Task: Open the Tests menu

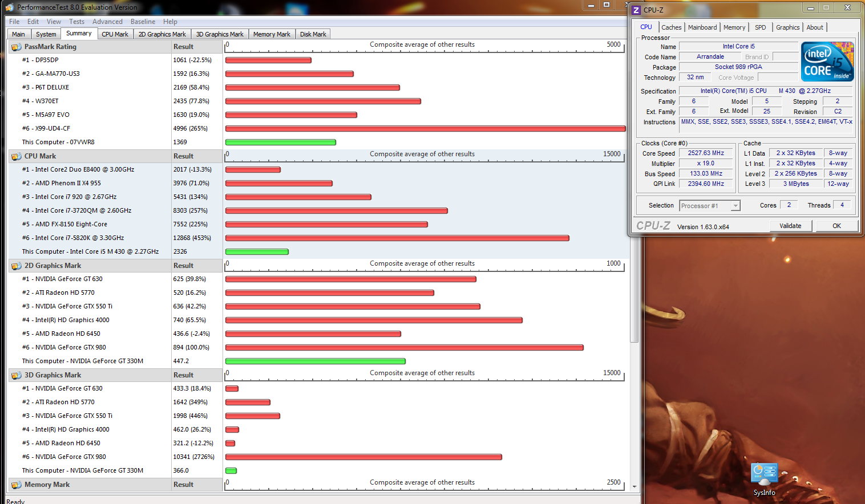Action: tap(76, 22)
